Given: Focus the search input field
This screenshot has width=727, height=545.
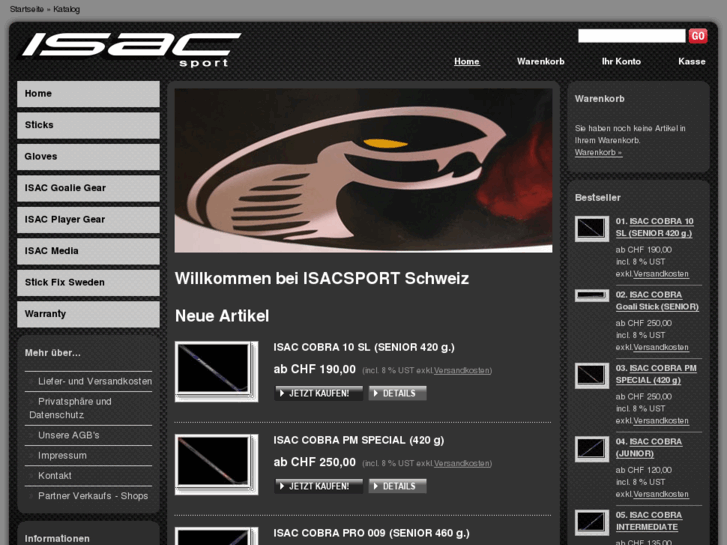Looking at the screenshot, I should click(631, 36).
